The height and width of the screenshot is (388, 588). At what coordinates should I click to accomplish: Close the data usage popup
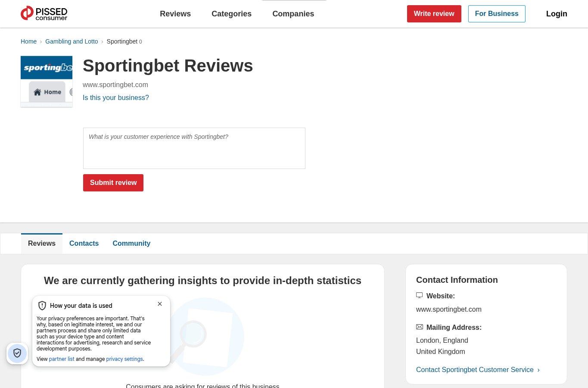[x=160, y=304]
